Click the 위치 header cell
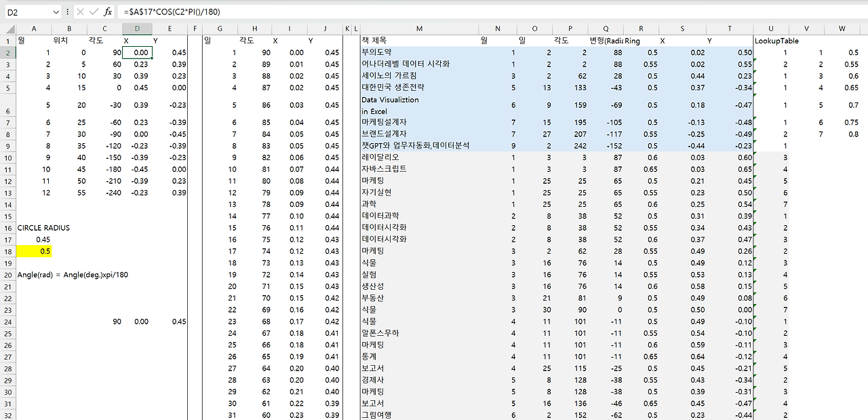This screenshot has width=868, height=420. click(69, 41)
